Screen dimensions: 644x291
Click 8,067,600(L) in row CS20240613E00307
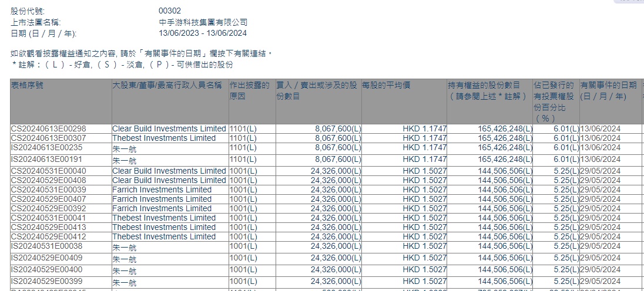coord(338,138)
